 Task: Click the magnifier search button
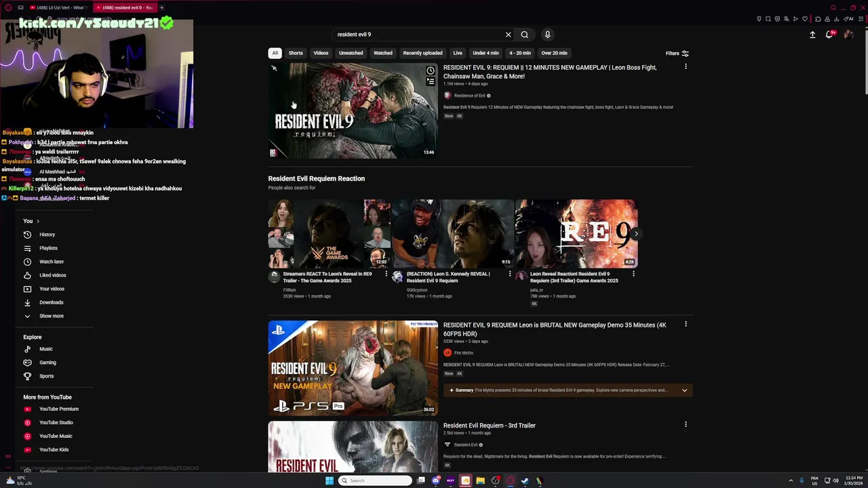525,35
